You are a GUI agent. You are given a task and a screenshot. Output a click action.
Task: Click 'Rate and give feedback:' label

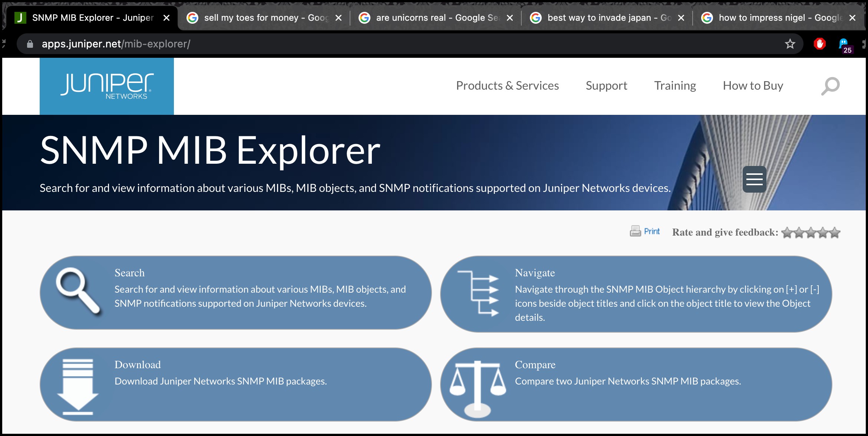725,232
